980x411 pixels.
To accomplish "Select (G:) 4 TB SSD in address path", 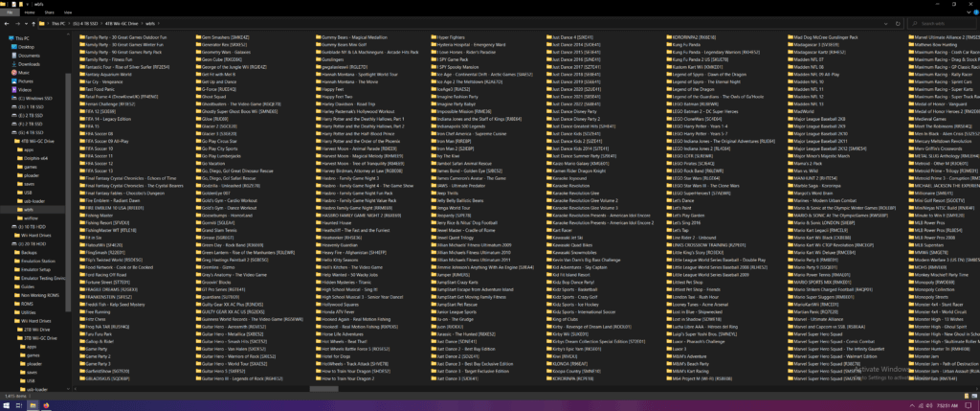I will click(86, 24).
